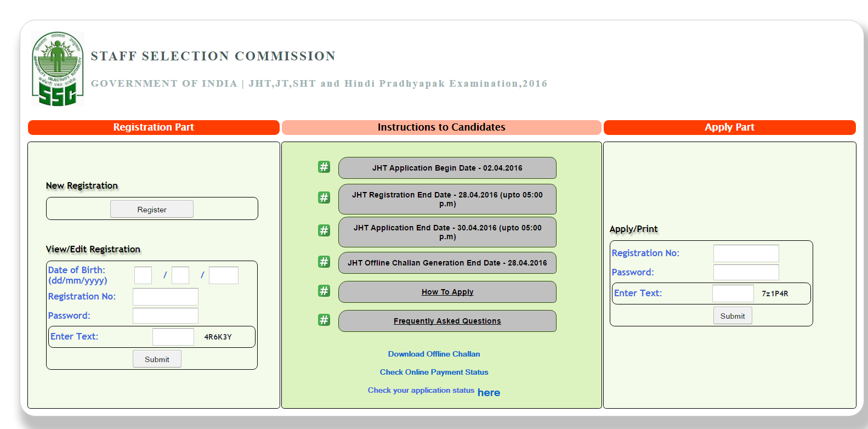Screen dimensions: 868x429
Task: Click the JHT Registration End Date notice
Action: coord(447,199)
